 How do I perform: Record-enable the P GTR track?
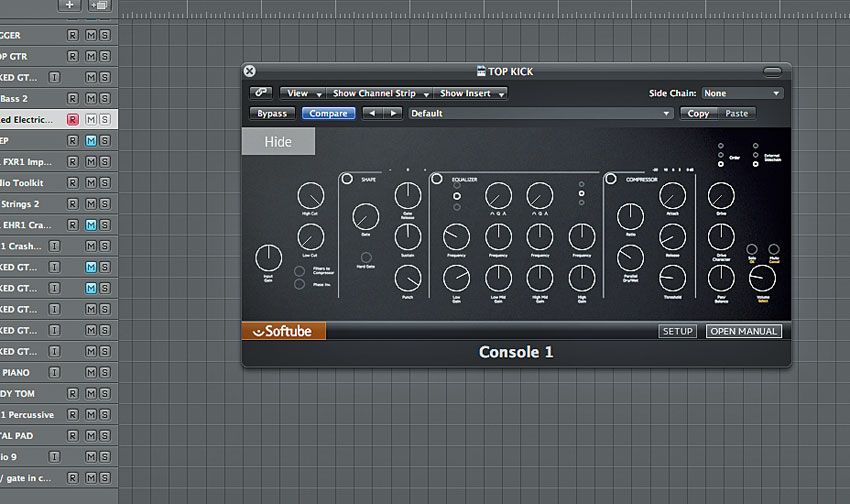(73, 56)
